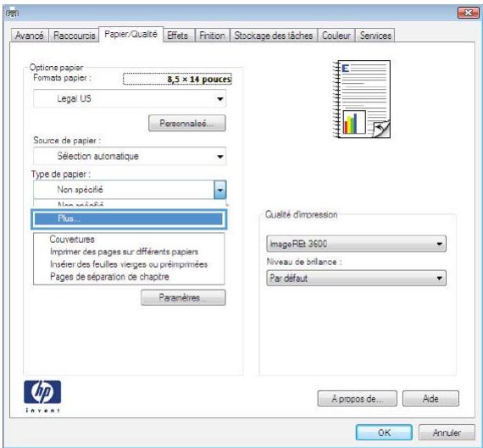This screenshot has height=448, width=483.
Task: Switch to the Avancé tab
Action: pyautogui.click(x=30, y=36)
